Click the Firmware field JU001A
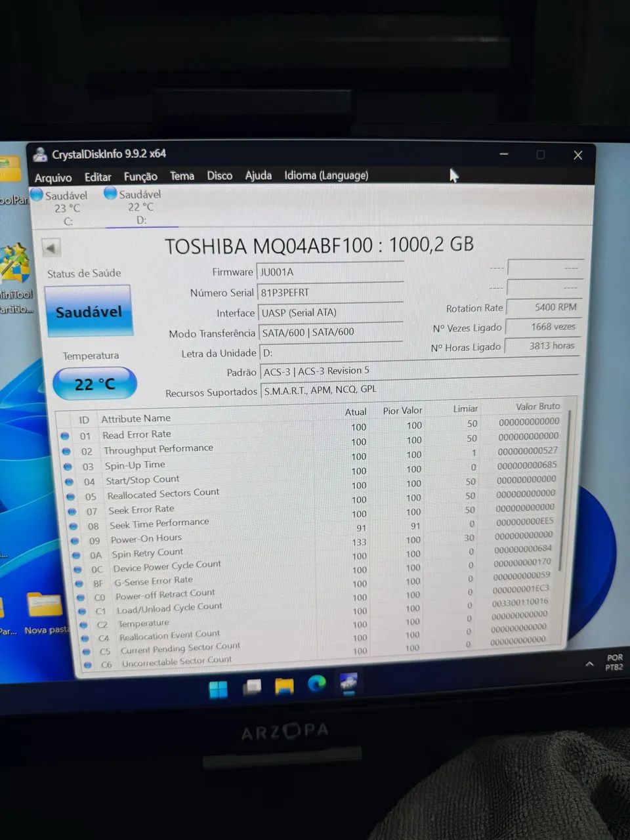The width and height of the screenshot is (630, 840). click(329, 272)
